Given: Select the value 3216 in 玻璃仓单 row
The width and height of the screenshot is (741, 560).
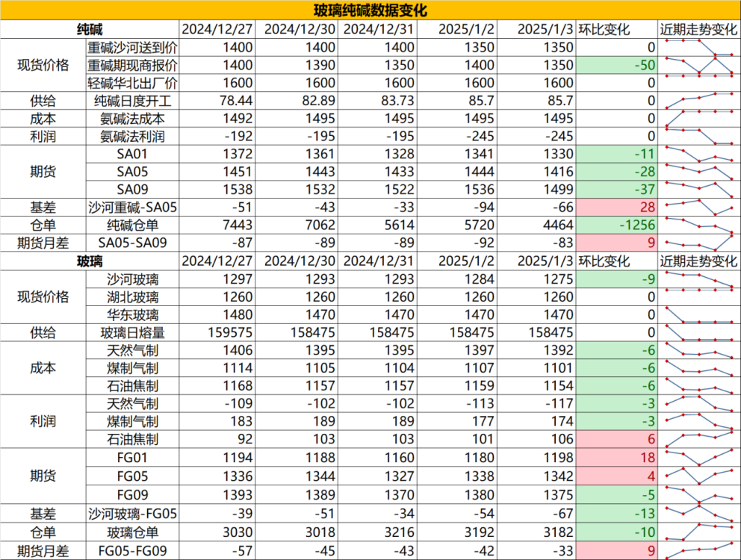Looking at the screenshot, I should coord(400,532).
